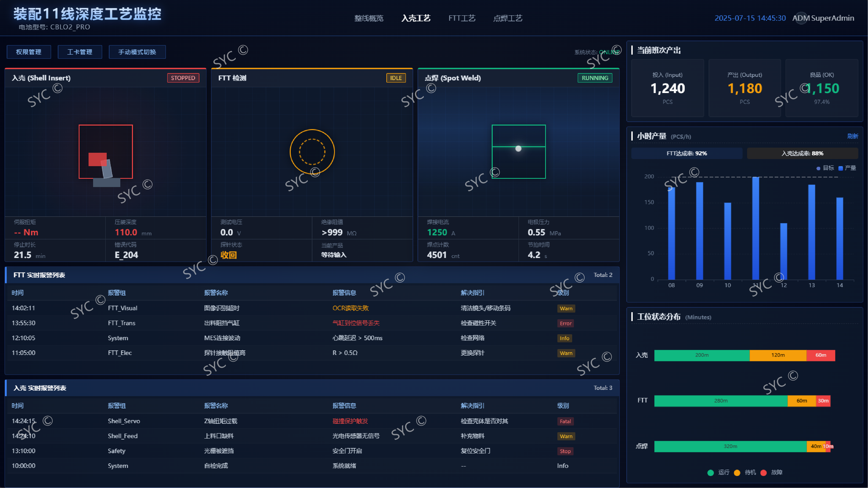Click the 入壳 200m running bar segment
Screen dimensions: 868x488
(x=702, y=355)
